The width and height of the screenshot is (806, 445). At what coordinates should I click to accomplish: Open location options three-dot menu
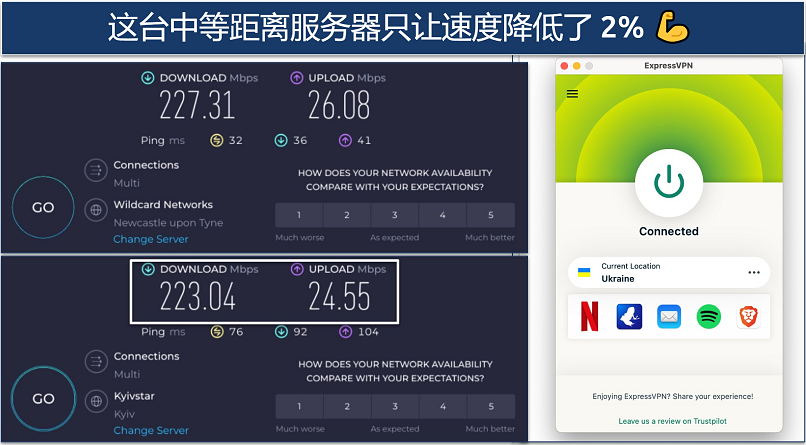click(x=754, y=272)
